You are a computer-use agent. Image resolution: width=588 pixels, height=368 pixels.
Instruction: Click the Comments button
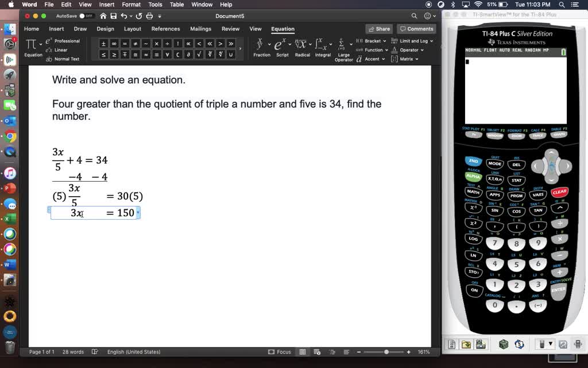click(x=416, y=28)
